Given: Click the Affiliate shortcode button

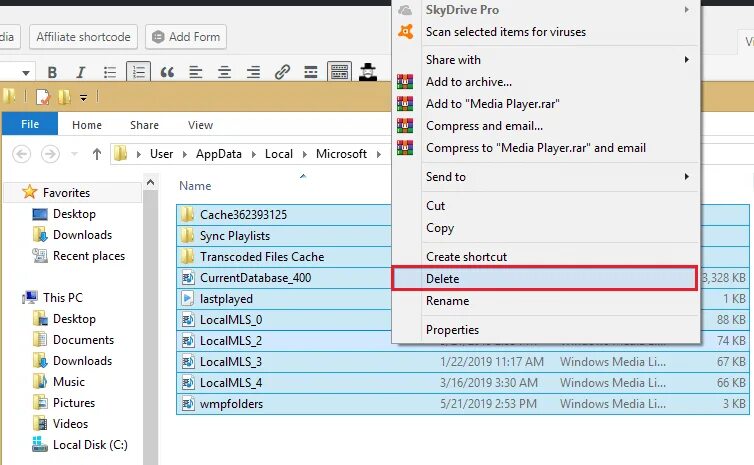Looking at the screenshot, I should coord(83,37).
